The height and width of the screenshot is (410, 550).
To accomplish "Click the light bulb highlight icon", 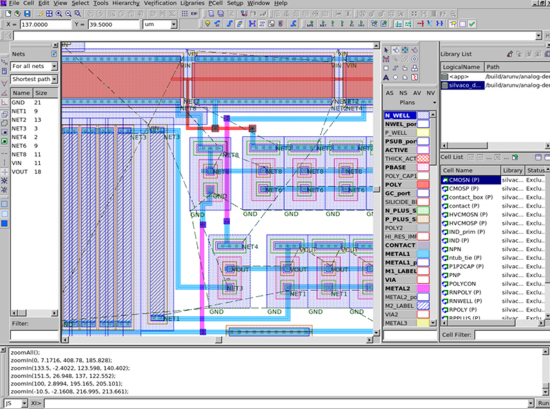I will coord(208,24).
